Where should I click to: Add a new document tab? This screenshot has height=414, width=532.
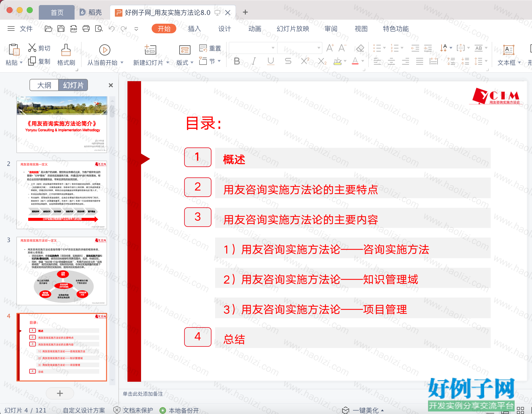[245, 12]
